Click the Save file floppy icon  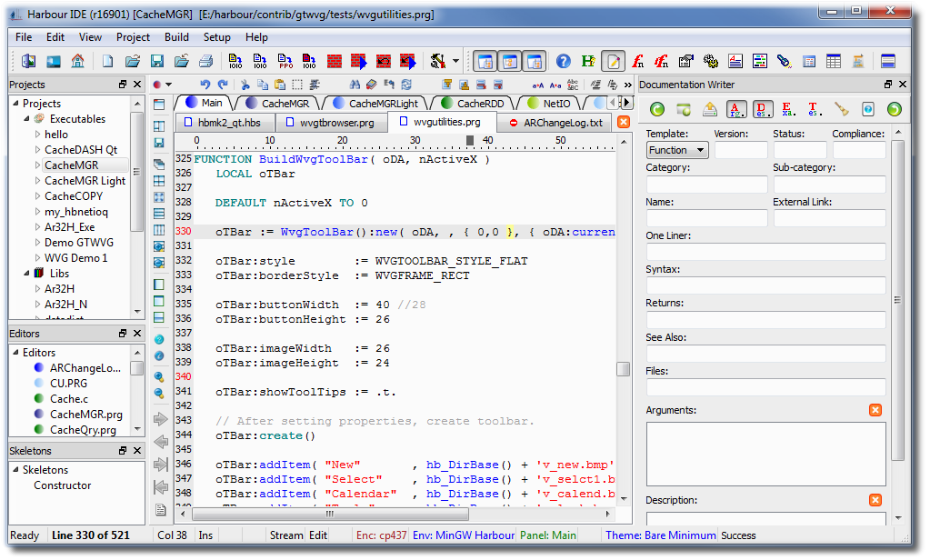pos(157,62)
